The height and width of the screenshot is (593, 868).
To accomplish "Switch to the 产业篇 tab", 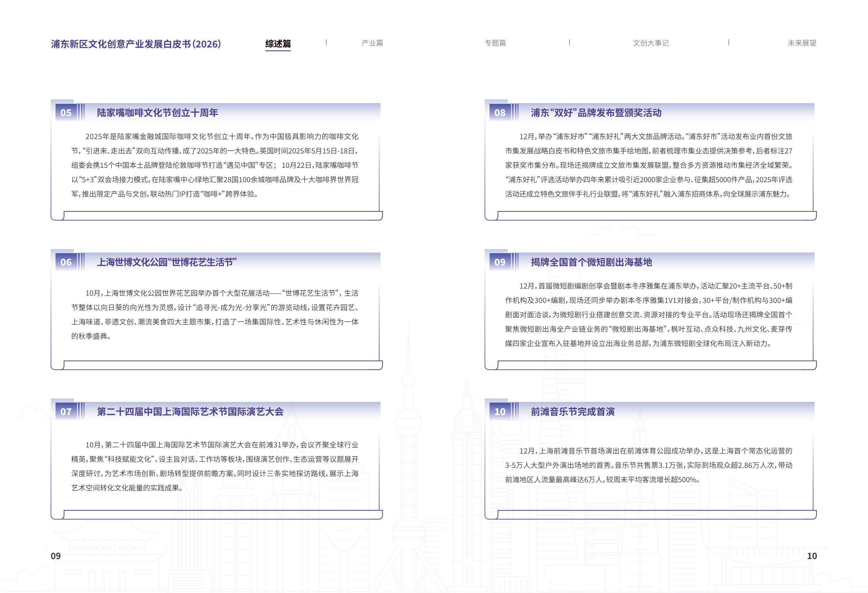I will tap(372, 43).
